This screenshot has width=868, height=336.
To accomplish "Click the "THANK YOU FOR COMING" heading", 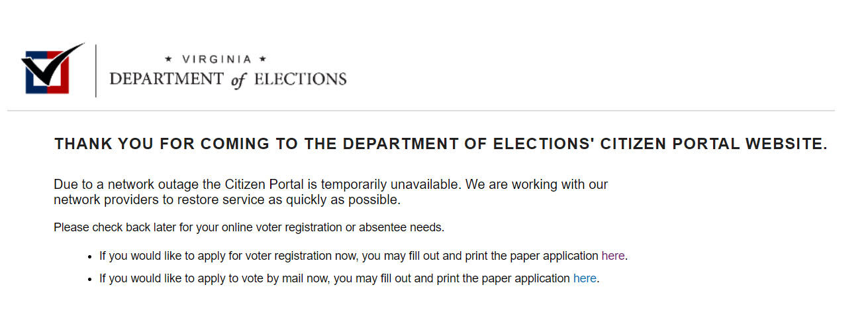I will [x=440, y=144].
